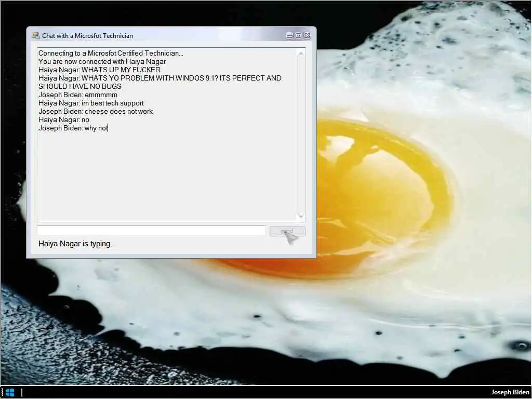Click the "Haiya Nagar is typing..." status text
The height and width of the screenshot is (399, 532).
(77, 244)
